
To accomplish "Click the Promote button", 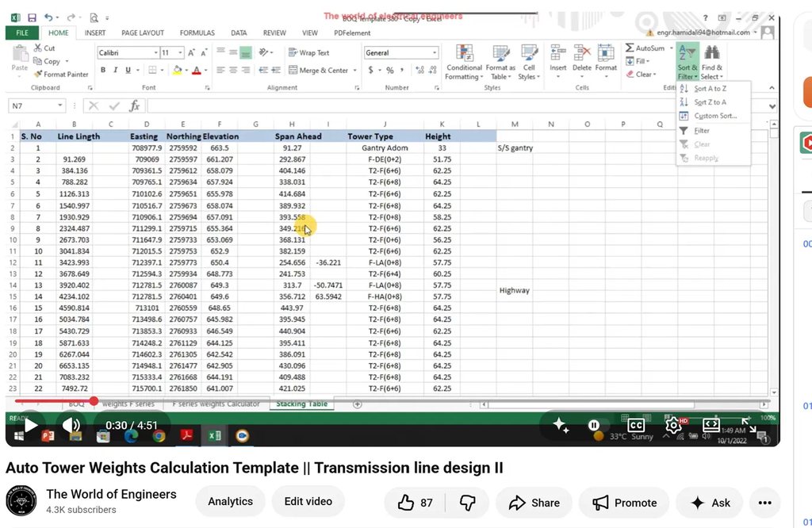I will coord(624,503).
